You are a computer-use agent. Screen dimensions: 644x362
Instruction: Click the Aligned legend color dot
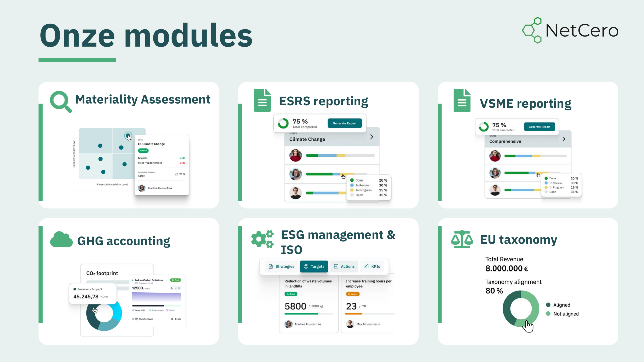tap(548, 305)
